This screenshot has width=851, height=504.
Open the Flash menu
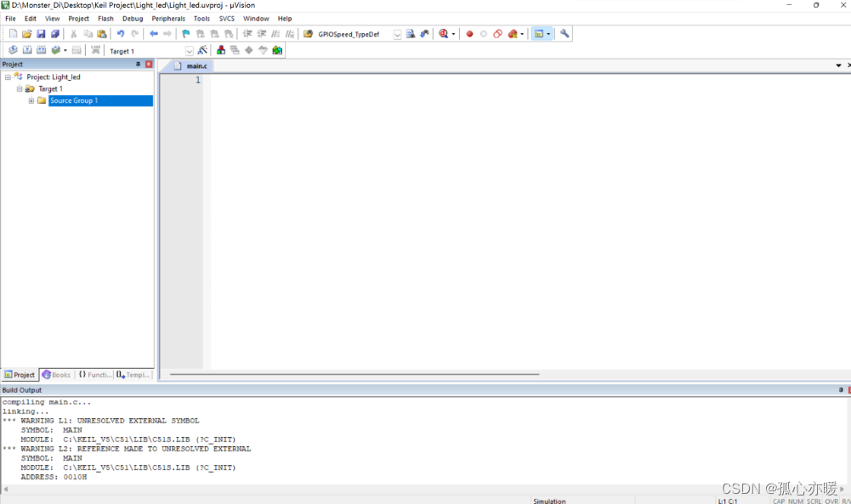coord(105,19)
